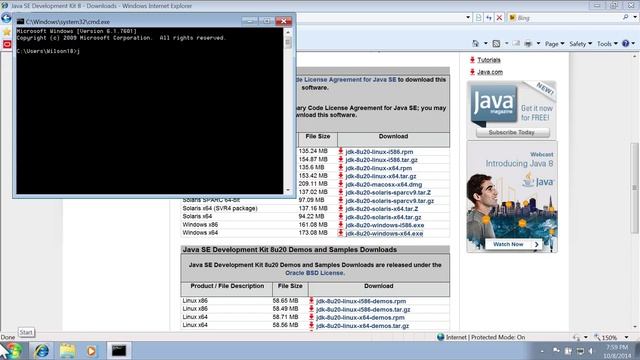Image resolution: width=640 pixels, height=360 pixels.
Task: Click the magnifier search button
Action: (625, 17)
